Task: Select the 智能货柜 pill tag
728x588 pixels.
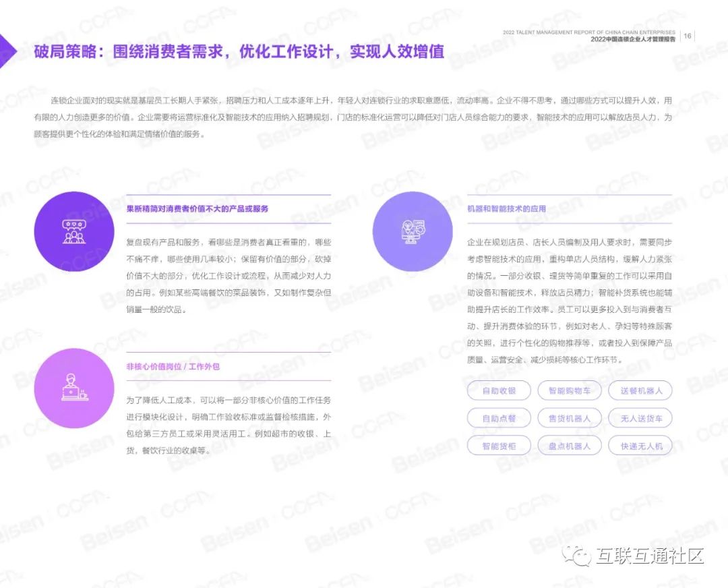Action: tap(499, 446)
